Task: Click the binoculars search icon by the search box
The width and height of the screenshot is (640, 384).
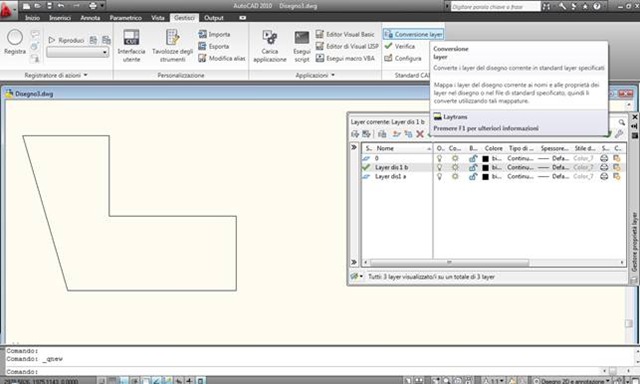Action: (x=546, y=6)
